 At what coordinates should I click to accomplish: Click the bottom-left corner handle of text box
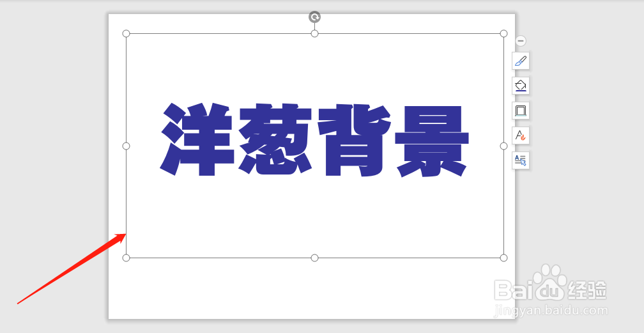tap(126, 258)
